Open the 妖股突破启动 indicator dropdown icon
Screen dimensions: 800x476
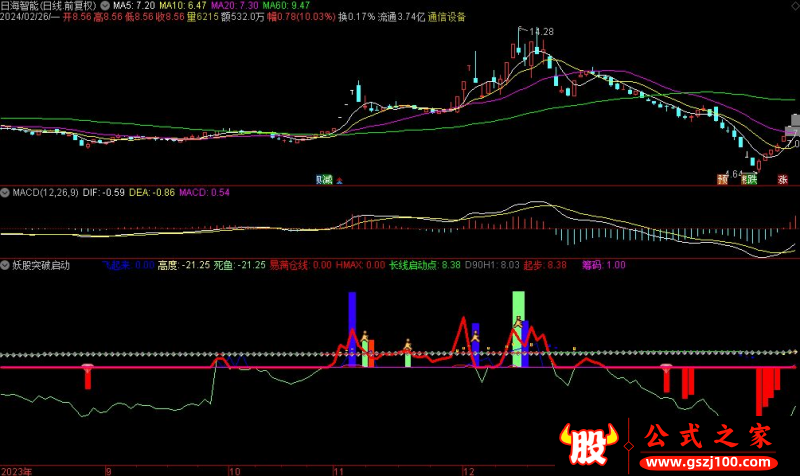coord(5,265)
